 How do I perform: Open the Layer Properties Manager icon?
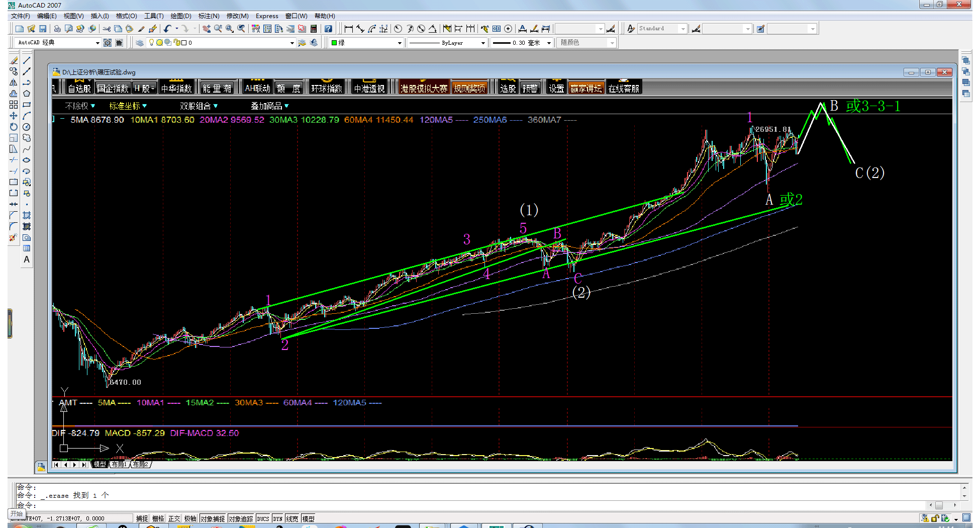tap(140, 43)
